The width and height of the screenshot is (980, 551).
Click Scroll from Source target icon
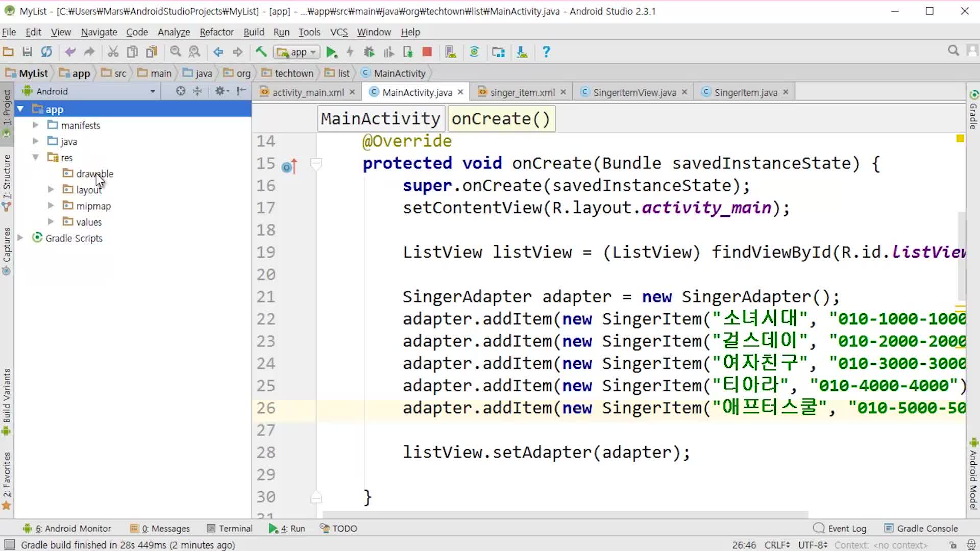tap(181, 91)
